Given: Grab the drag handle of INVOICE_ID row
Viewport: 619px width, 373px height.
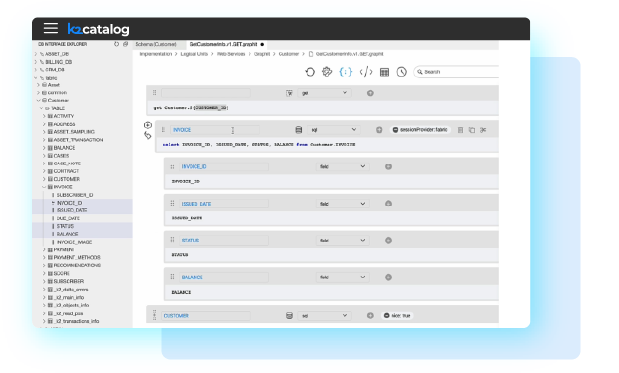Looking at the screenshot, I should (x=172, y=167).
